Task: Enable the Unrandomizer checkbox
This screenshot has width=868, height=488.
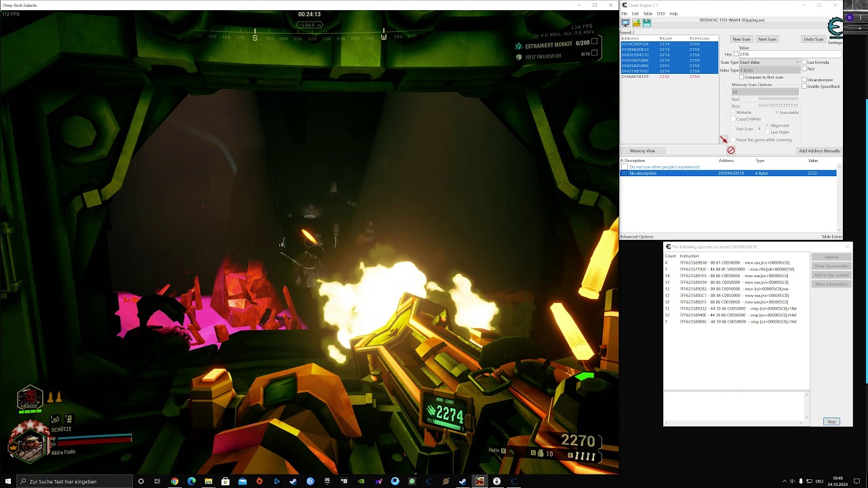Action: pyautogui.click(x=804, y=80)
